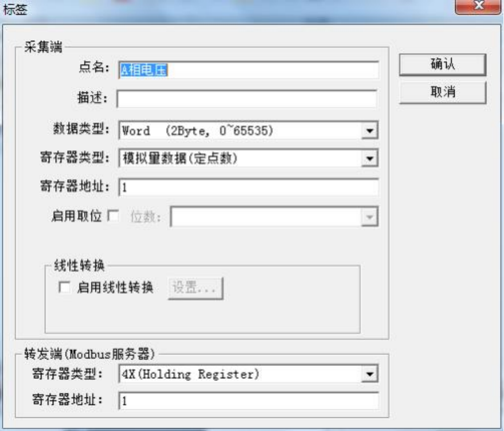Click the 设置... linear conversion button
Viewport: 504px width, 431px height.
pos(195,288)
